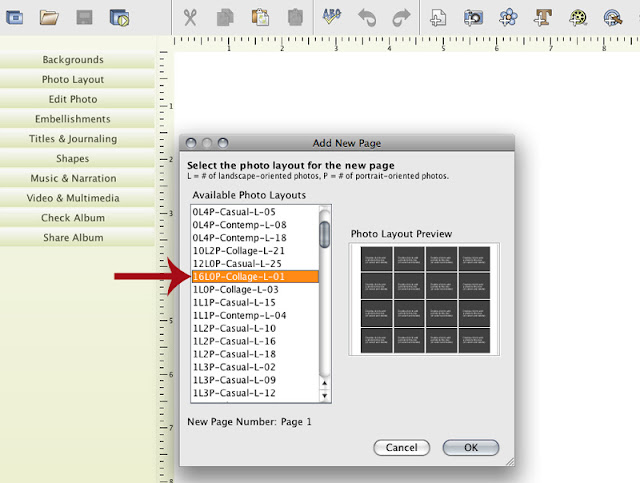Open the Video & Multimedia panel

(77, 198)
